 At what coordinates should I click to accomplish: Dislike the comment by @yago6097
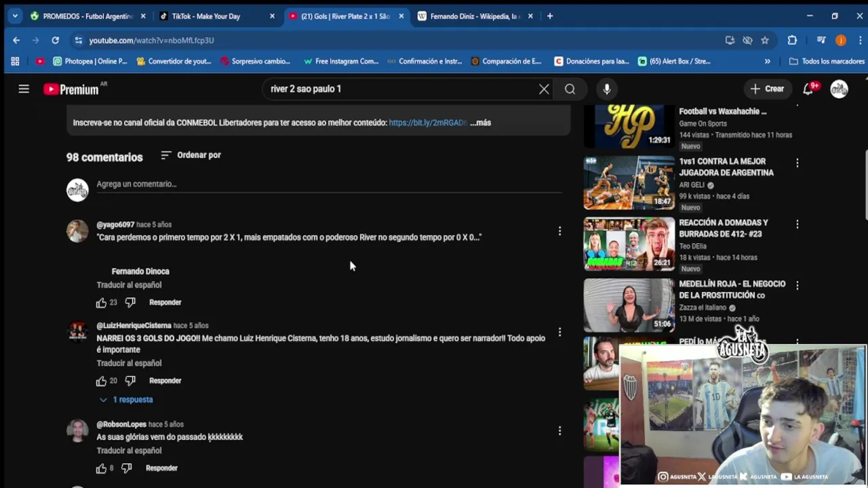click(x=130, y=302)
